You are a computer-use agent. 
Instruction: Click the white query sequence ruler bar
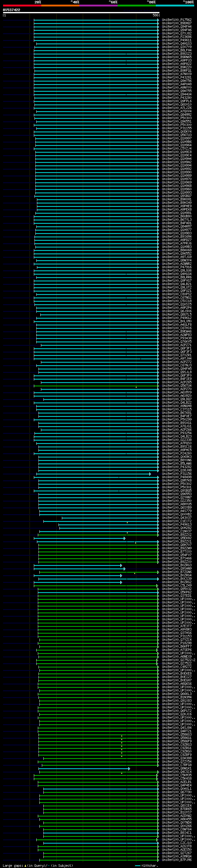click(x=81, y=12)
